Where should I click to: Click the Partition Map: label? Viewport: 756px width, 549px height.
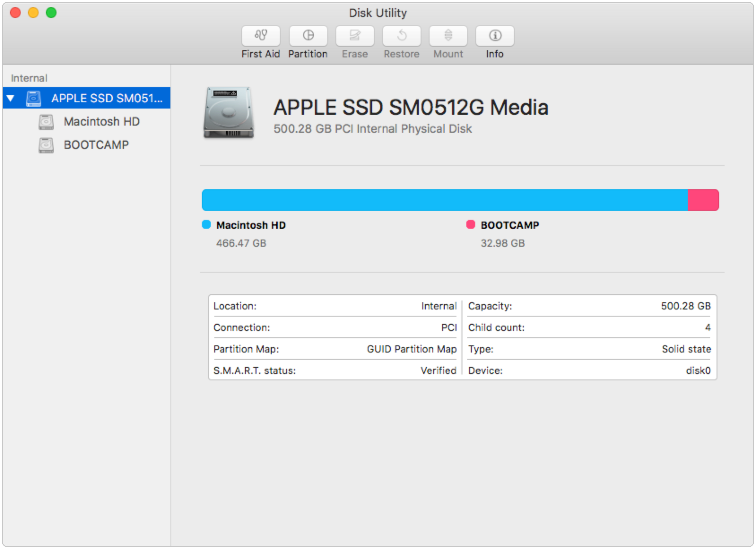tap(246, 349)
